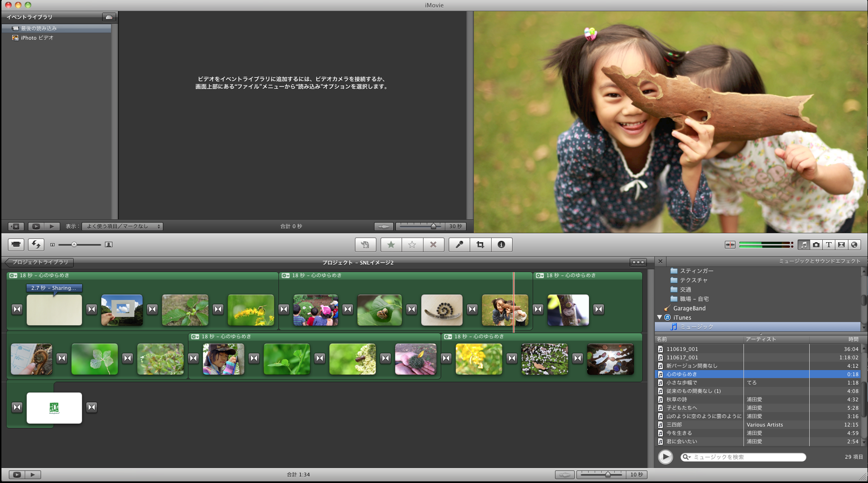The height and width of the screenshot is (483, 868).
Task: Select the white logo end clip
Action: (54, 408)
